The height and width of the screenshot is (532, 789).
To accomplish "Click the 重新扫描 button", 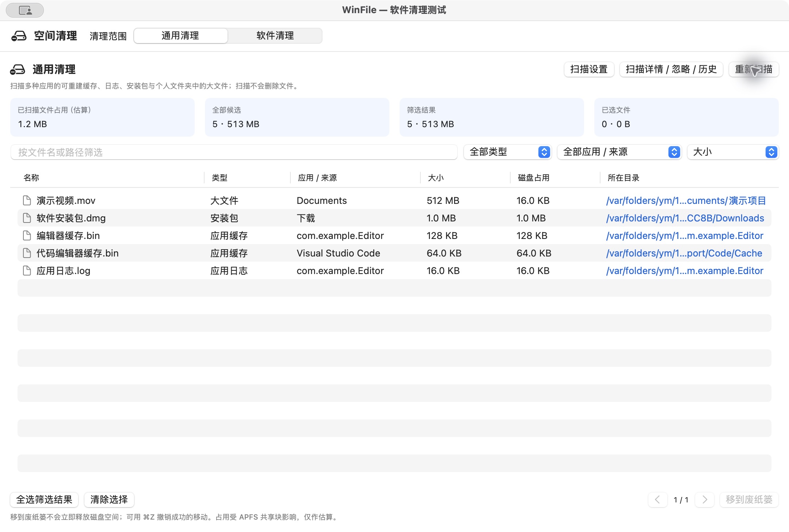I will (x=754, y=69).
